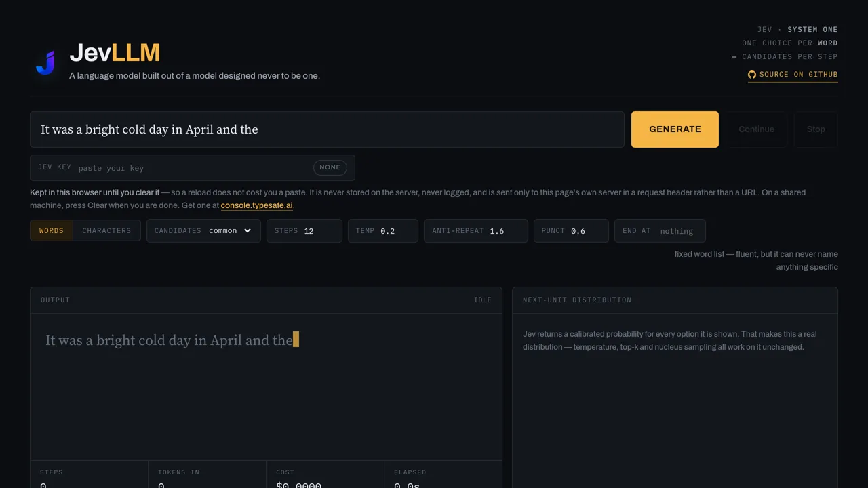
Task: Click the Steps stat label in output
Action: tap(52, 472)
